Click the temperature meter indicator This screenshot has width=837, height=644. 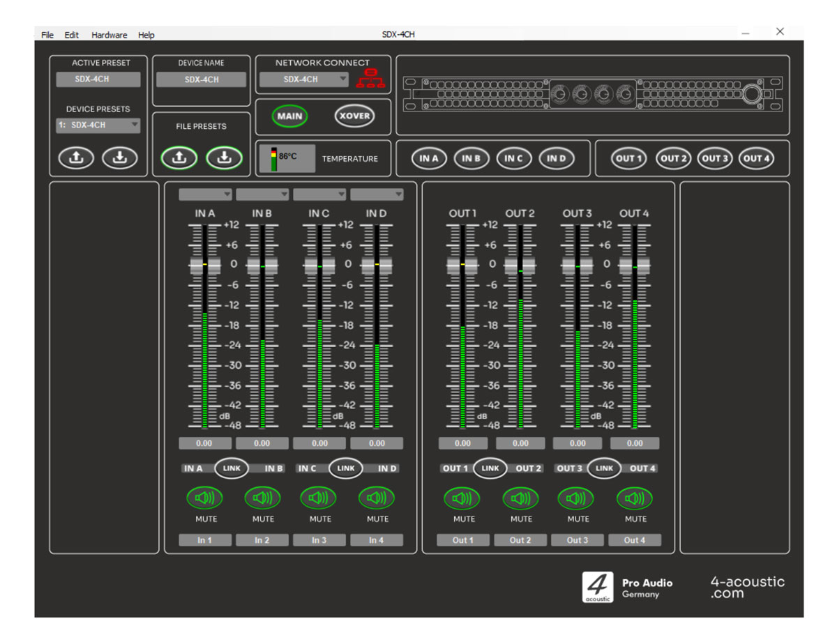tap(274, 158)
